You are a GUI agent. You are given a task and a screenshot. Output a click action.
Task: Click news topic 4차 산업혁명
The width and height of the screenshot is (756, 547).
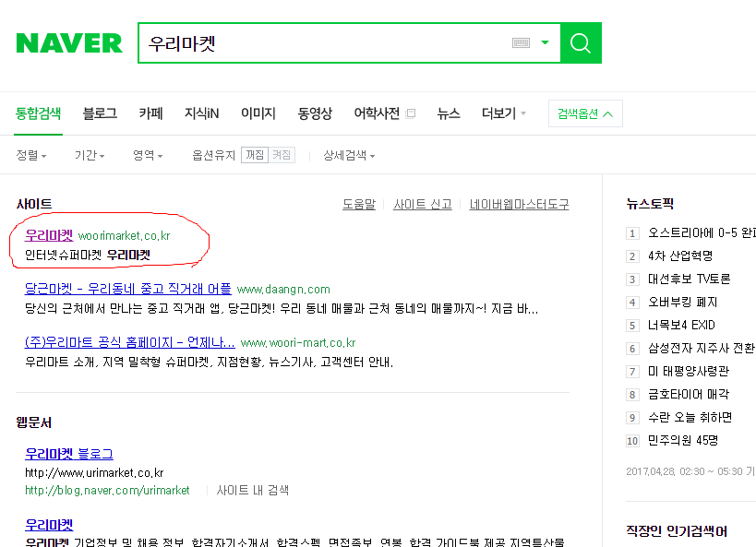coord(680,256)
